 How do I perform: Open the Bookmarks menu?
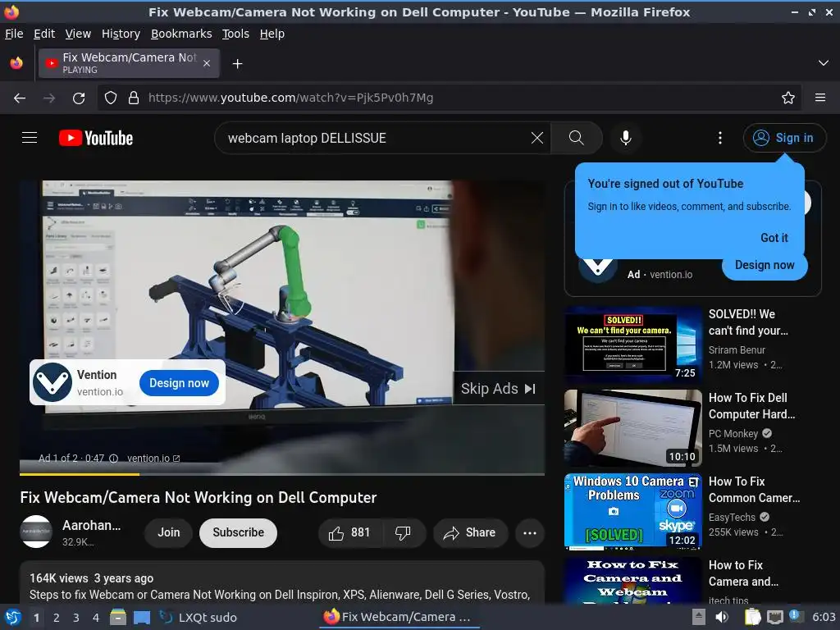pyautogui.click(x=181, y=34)
